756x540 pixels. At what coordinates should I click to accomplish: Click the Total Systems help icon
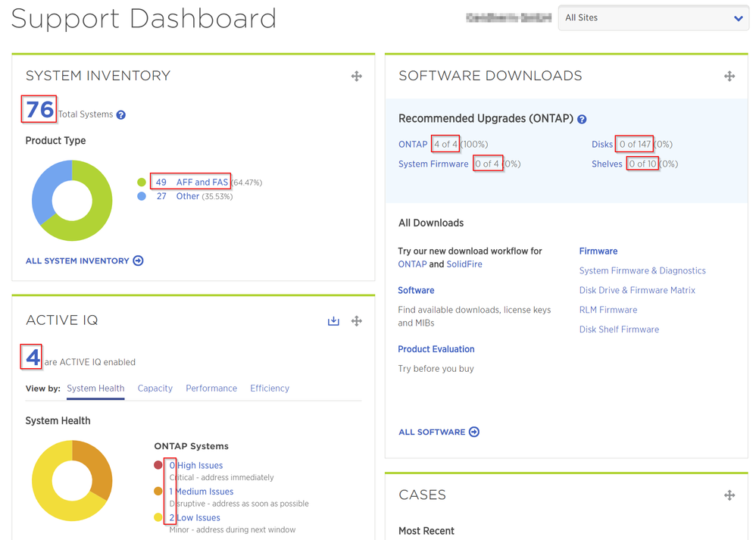pos(121,115)
